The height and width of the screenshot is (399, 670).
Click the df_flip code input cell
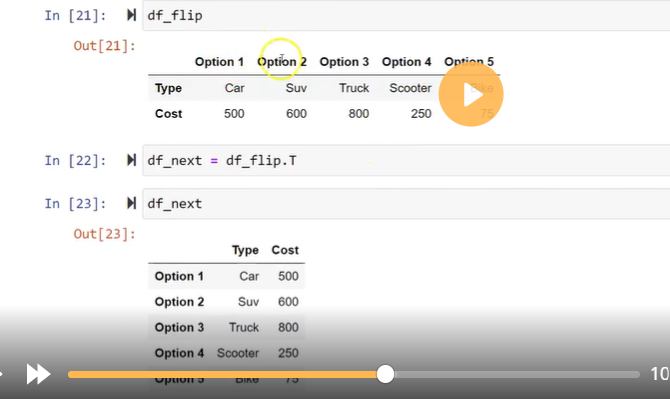[406, 16]
